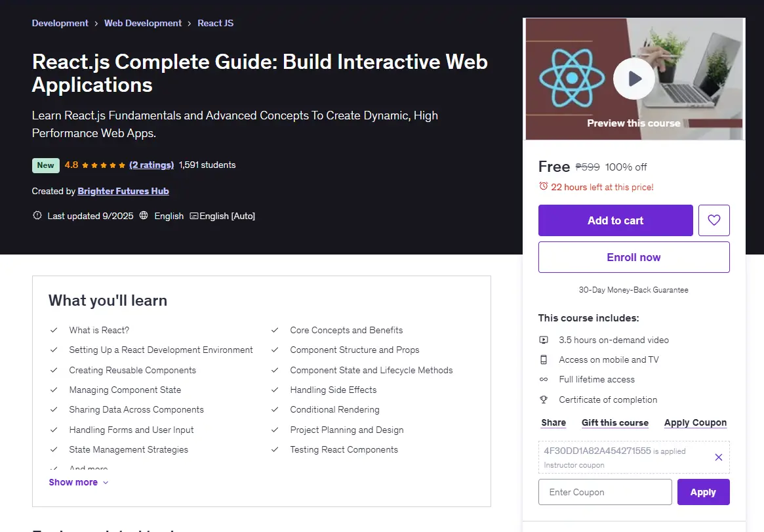This screenshot has width=764, height=532.
Task: Click the infinity icon beside Full lifetime access
Action: tap(544, 380)
